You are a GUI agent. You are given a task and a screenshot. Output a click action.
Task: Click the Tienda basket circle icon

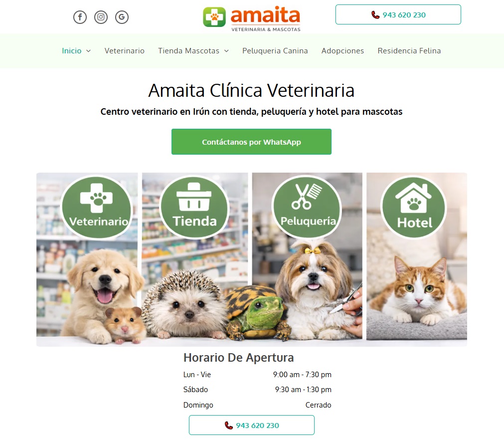coord(194,207)
